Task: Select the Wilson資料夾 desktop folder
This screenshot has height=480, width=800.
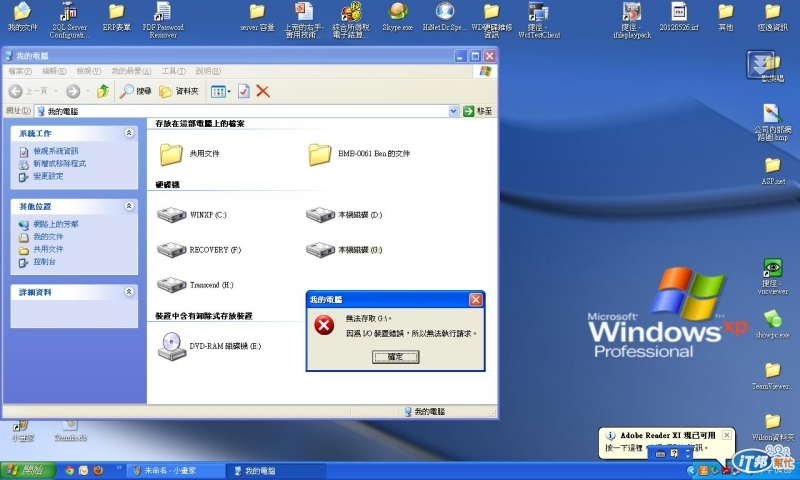Action: point(772,427)
